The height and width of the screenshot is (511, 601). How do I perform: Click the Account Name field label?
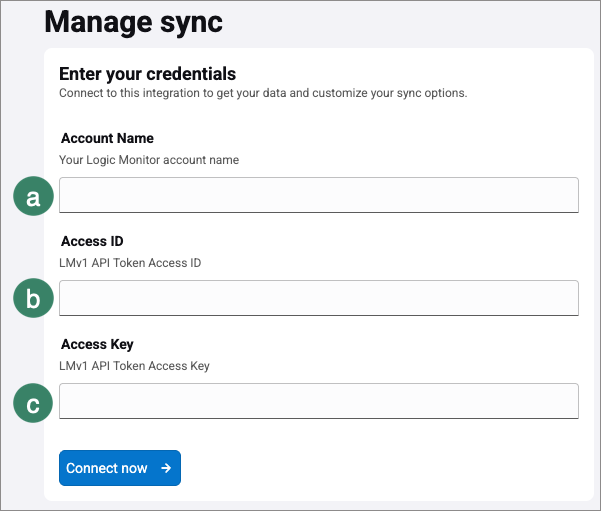[107, 138]
